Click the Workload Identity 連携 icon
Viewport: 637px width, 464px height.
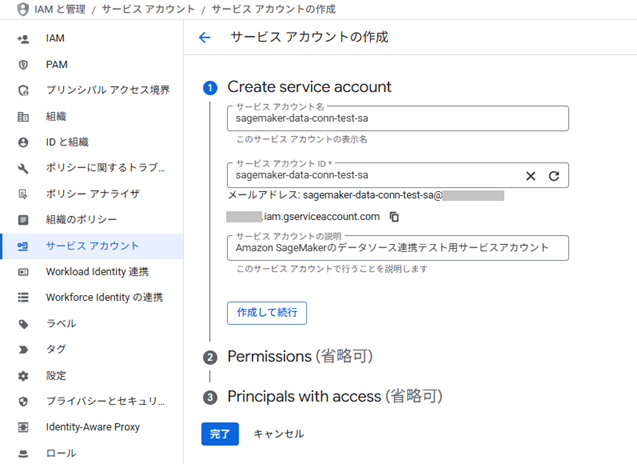pos(23,272)
